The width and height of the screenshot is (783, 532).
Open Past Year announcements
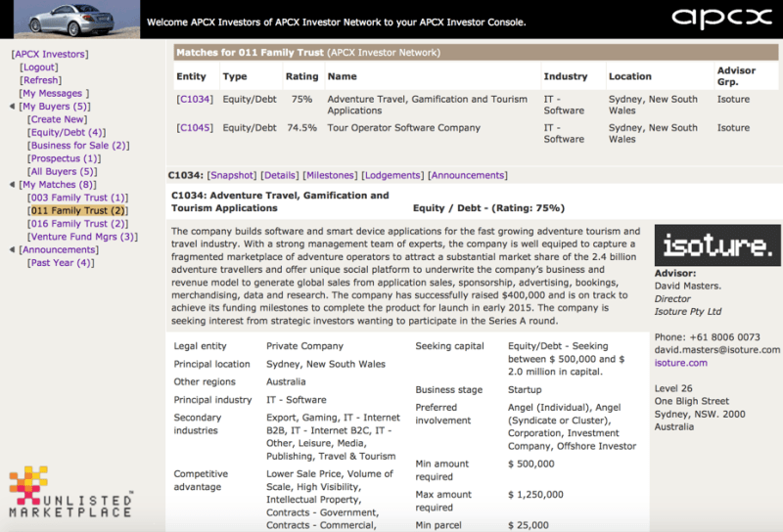(x=61, y=263)
